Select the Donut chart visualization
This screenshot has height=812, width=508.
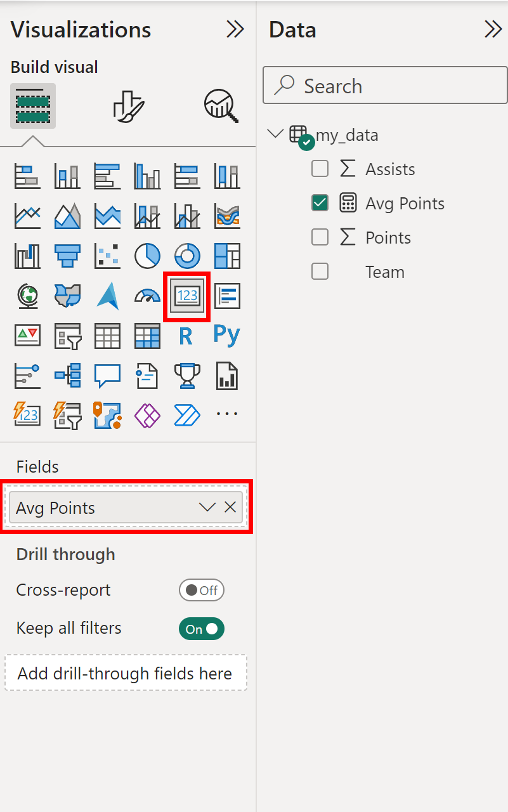click(187, 256)
